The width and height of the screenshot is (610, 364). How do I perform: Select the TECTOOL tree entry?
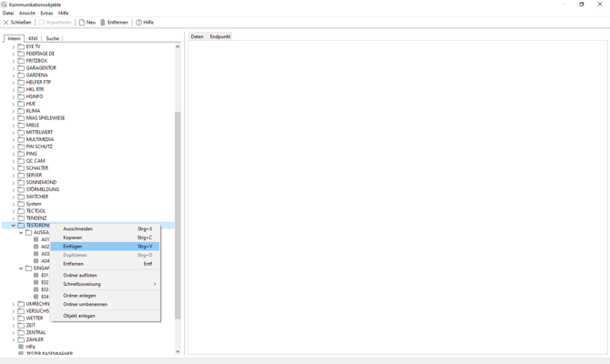click(36, 211)
